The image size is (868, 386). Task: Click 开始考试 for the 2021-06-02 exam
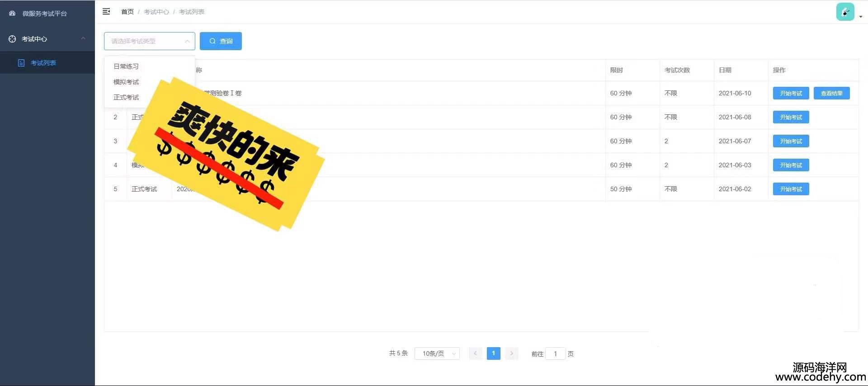coord(791,189)
